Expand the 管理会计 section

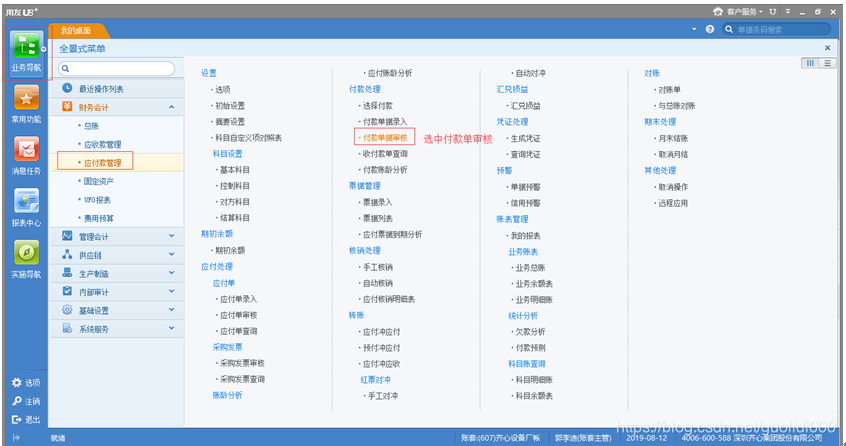pyautogui.click(x=172, y=236)
